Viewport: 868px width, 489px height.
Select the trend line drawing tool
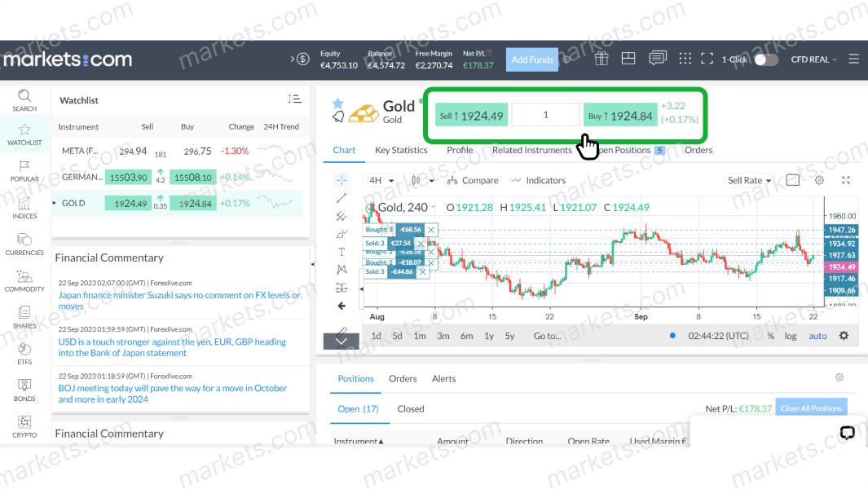pos(342,198)
